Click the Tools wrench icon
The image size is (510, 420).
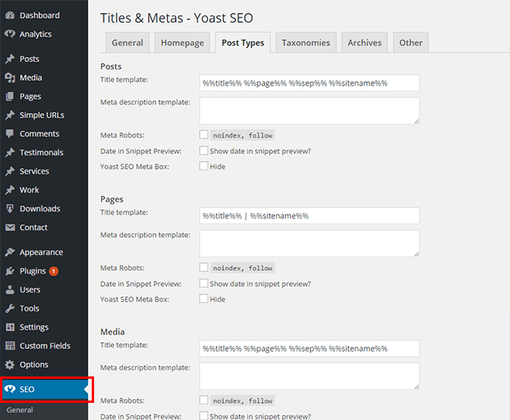click(x=10, y=309)
